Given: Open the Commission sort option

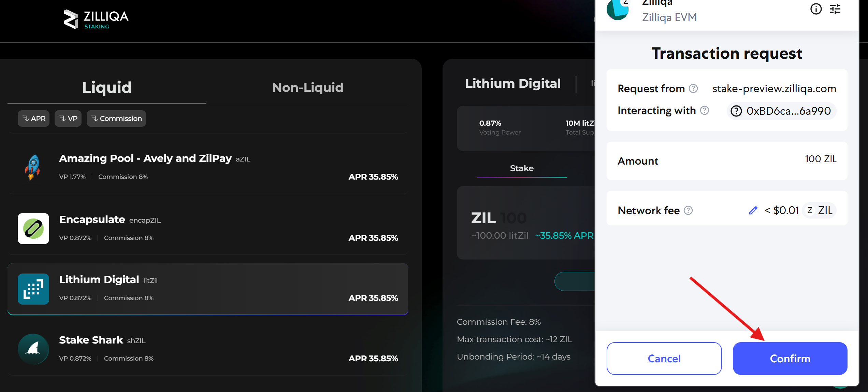Looking at the screenshot, I should pyautogui.click(x=116, y=118).
